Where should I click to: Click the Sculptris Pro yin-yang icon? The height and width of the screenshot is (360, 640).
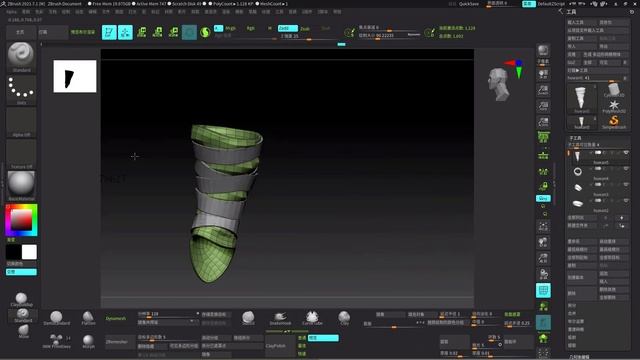205,32
